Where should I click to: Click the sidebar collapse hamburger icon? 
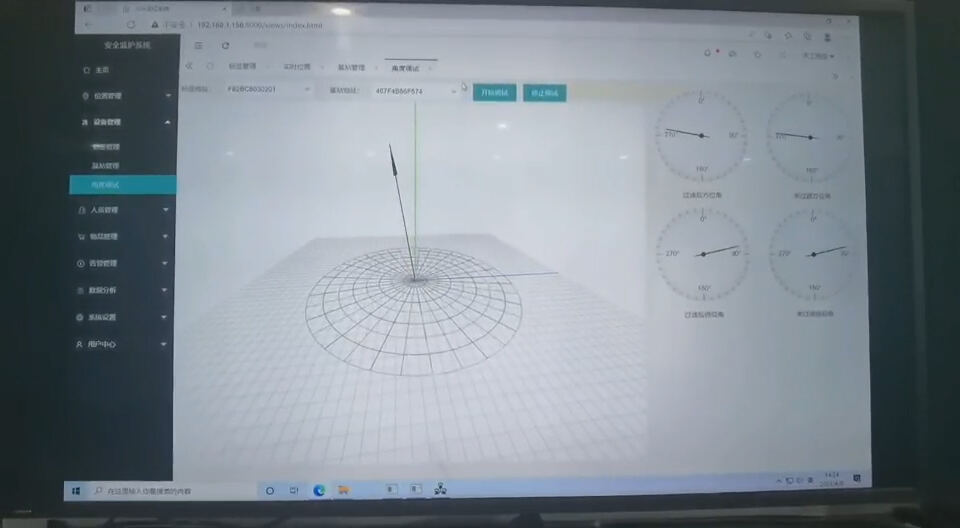pos(198,45)
